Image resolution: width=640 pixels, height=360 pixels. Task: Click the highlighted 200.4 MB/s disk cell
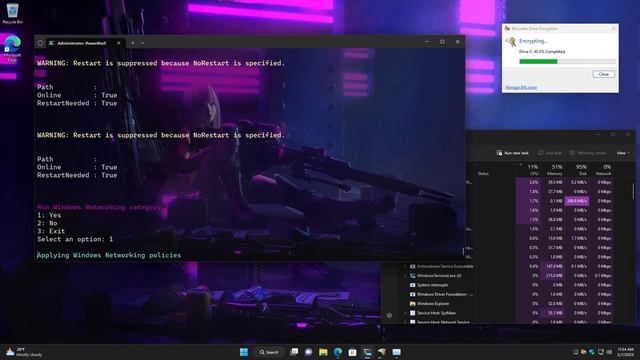click(x=577, y=201)
